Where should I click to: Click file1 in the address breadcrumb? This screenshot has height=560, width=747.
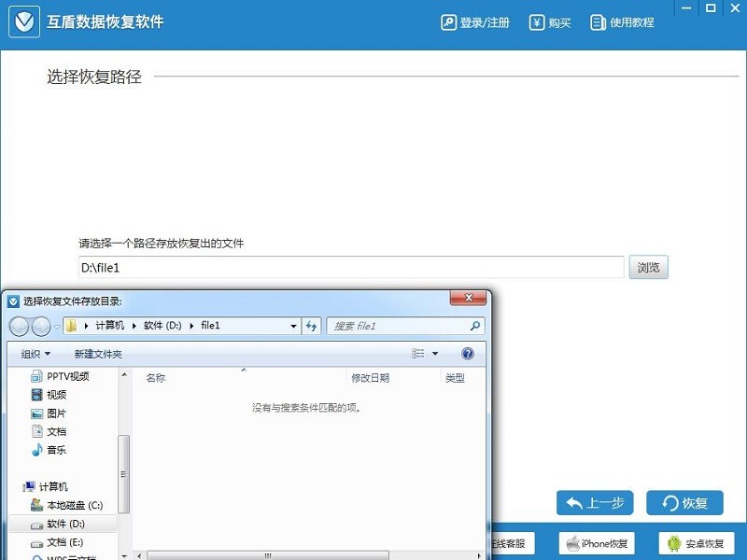210,325
